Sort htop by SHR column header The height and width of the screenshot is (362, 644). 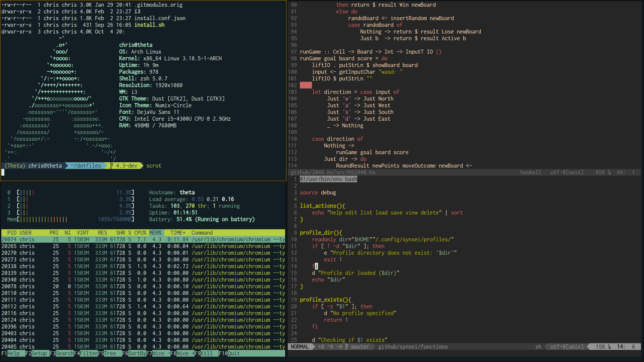(x=121, y=233)
